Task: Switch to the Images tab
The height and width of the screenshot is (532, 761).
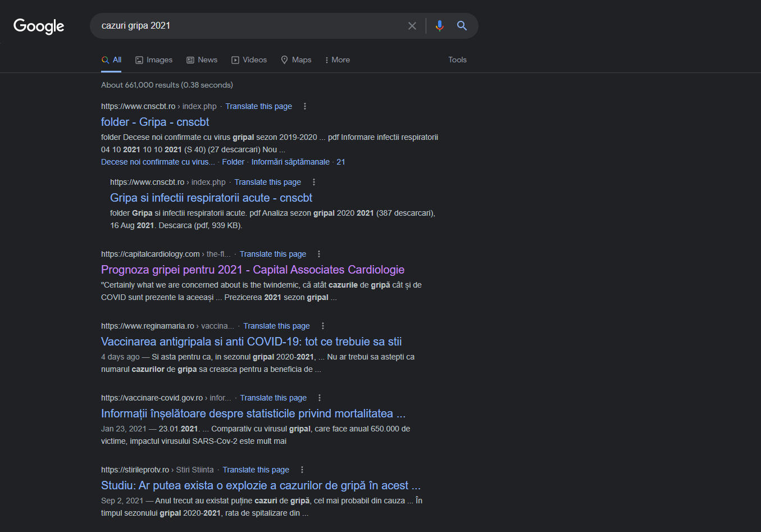Action: (154, 60)
